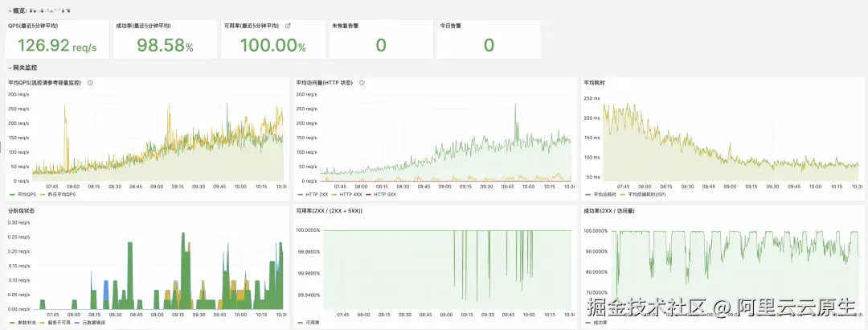Click the 126.92 req/s QPS stat
This screenshot has height=330, width=868.
pyautogui.click(x=57, y=46)
